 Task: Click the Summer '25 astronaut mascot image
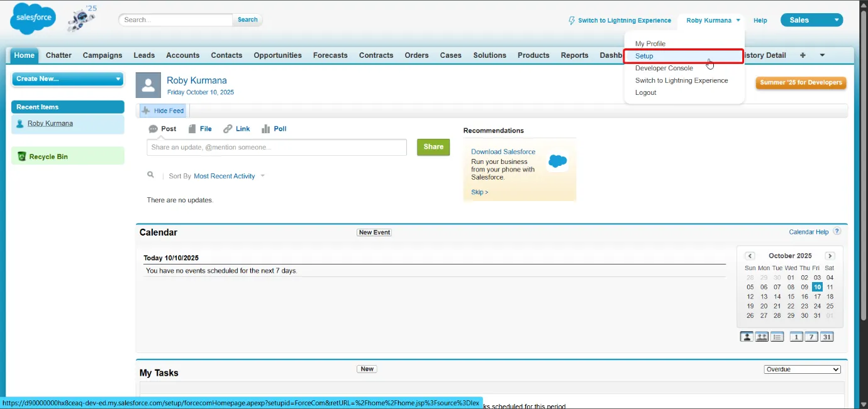point(82,18)
